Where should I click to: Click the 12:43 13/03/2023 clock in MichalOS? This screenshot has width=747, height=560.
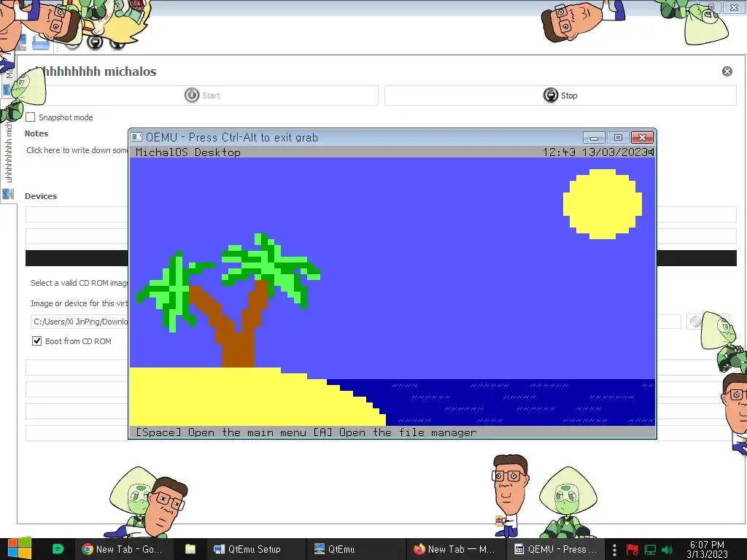pyautogui.click(x=595, y=152)
